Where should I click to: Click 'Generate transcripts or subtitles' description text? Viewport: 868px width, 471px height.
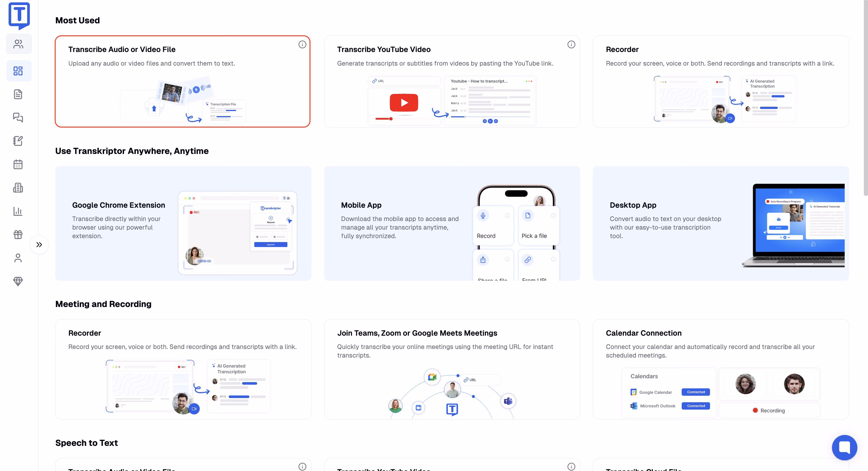445,64
